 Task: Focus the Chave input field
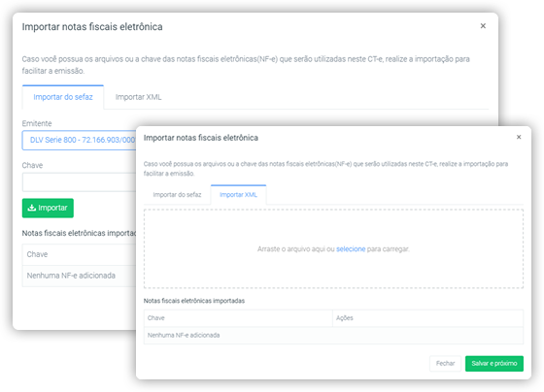pyautogui.click(x=80, y=182)
